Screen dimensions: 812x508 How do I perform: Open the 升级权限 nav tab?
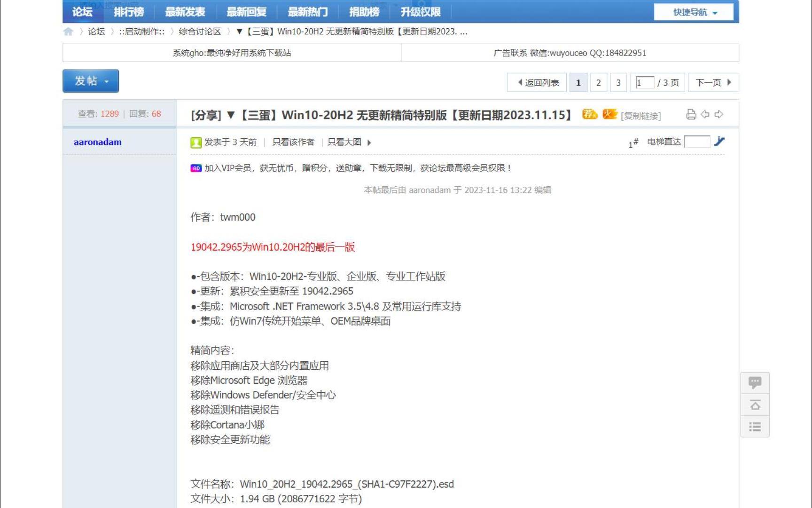[x=421, y=12]
